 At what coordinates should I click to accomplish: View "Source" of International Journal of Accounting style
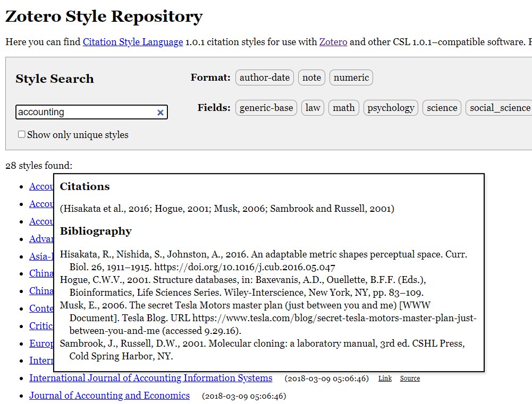410,378
